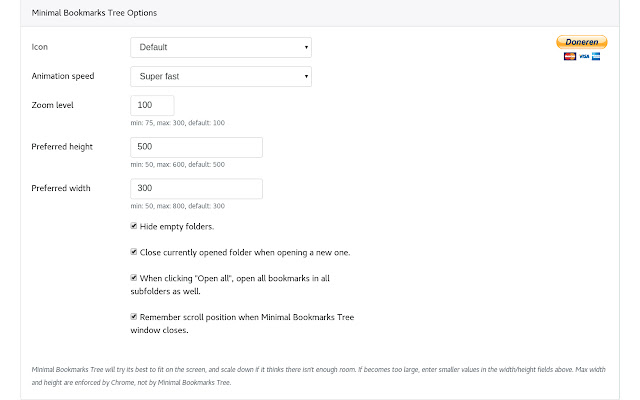The image size is (640, 400).
Task: Click the Zoom level input field
Action: tap(152, 105)
